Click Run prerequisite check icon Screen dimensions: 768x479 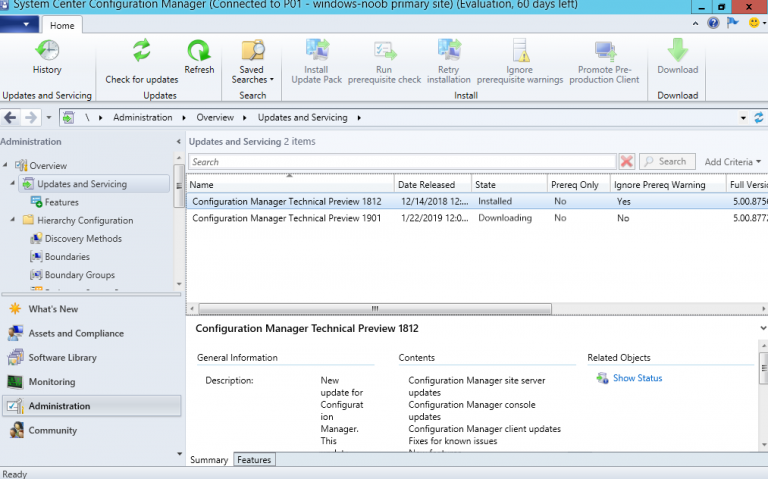tap(383, 61)
